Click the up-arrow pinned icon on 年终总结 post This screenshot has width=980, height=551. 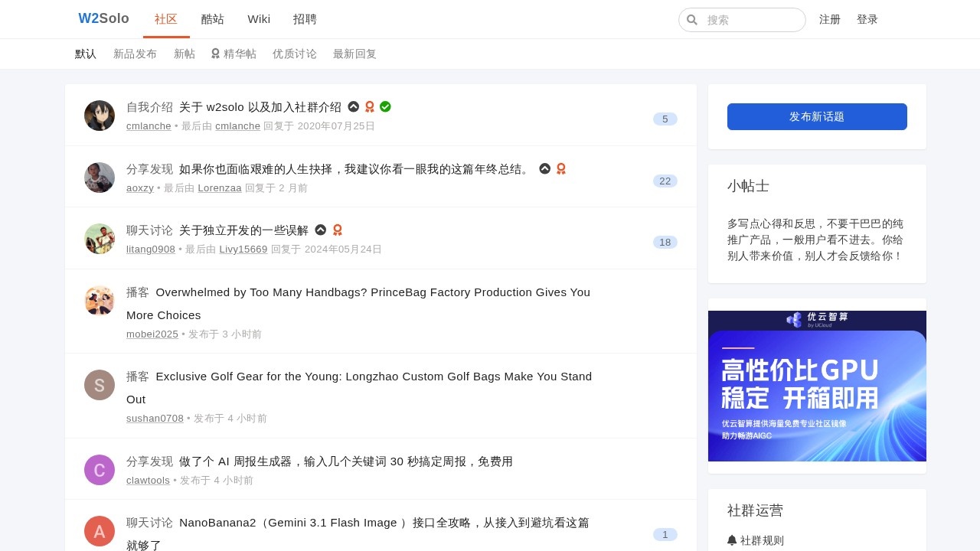544,168
